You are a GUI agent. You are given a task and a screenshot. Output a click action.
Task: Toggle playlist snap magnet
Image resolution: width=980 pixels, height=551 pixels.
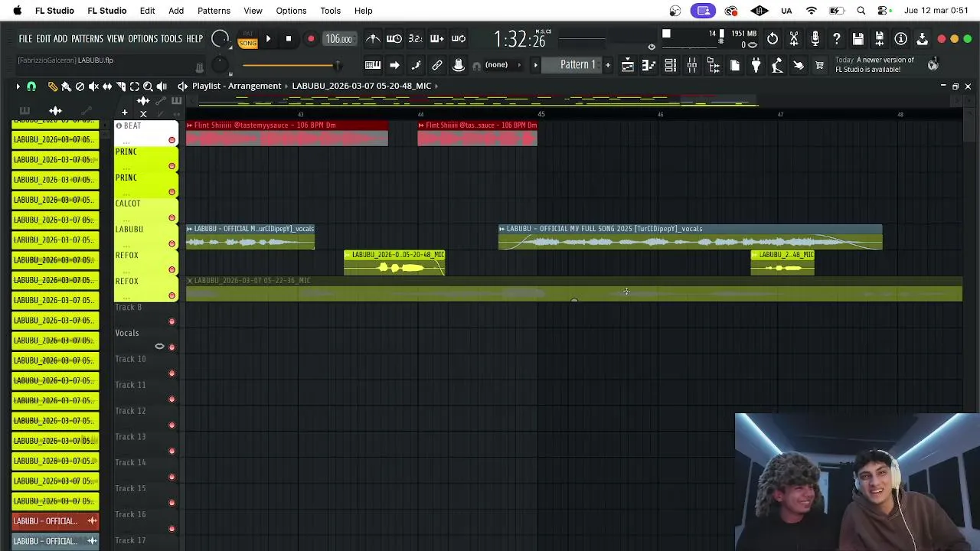(x=31, y=86)
